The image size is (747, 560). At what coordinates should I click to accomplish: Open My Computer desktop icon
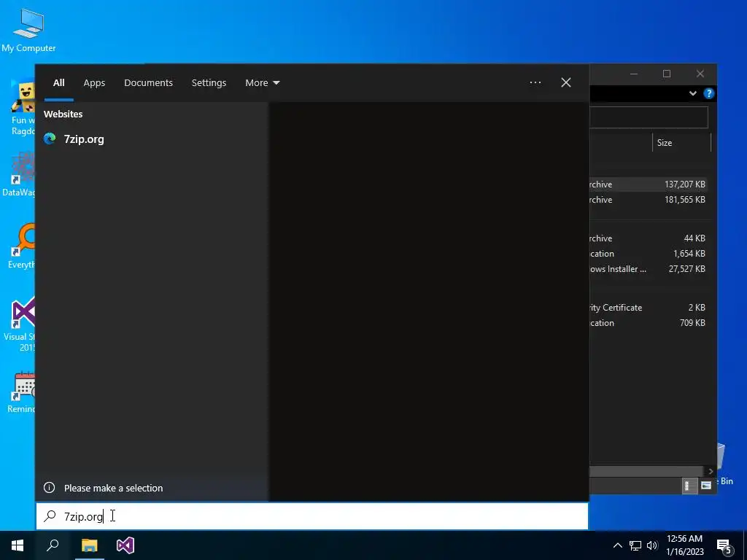(28, 30)
